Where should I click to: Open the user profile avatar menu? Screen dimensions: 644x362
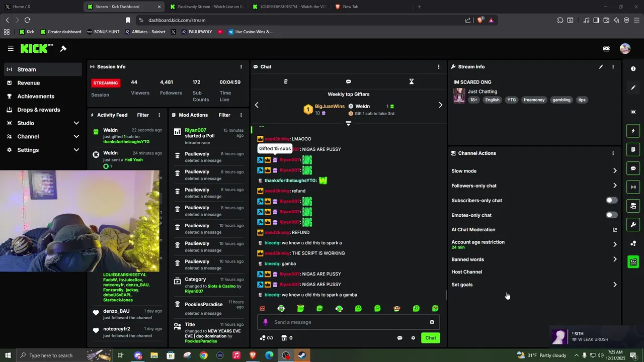pos(625,49)
